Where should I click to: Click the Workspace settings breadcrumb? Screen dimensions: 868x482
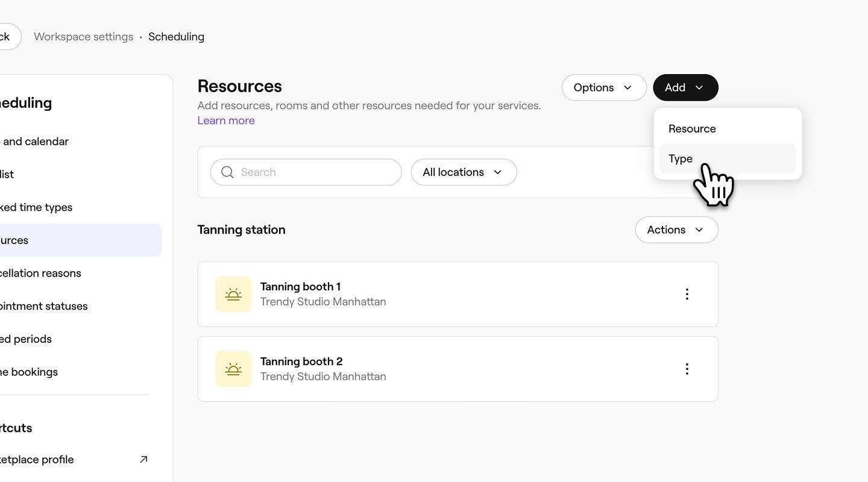[x=83, y=36]
